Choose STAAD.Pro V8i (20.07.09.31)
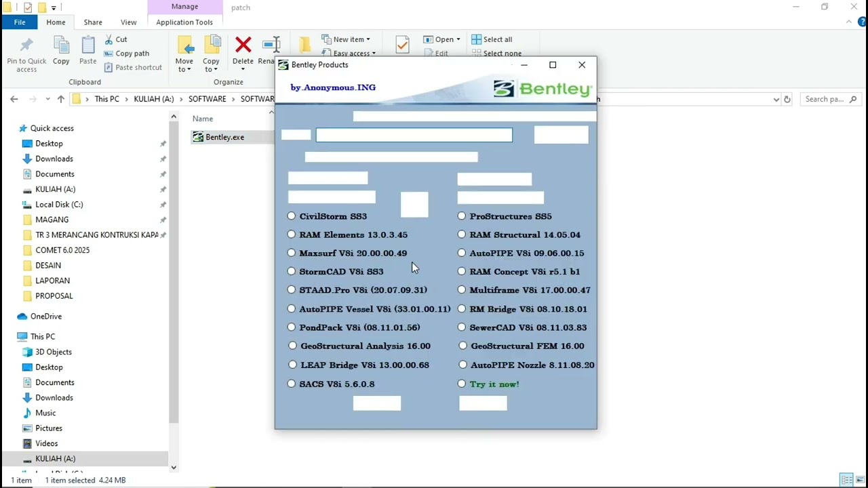Viewport: 868px width, 488px height. coord(292,289)
